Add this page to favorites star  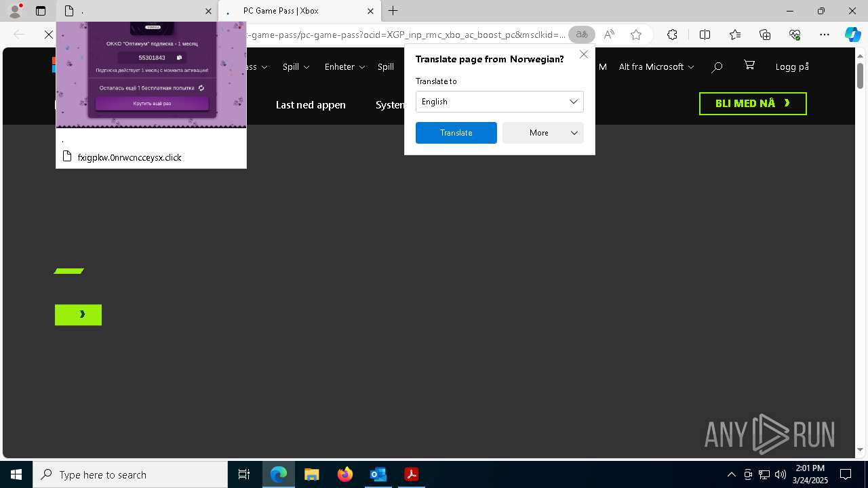(x=636, y=35)
